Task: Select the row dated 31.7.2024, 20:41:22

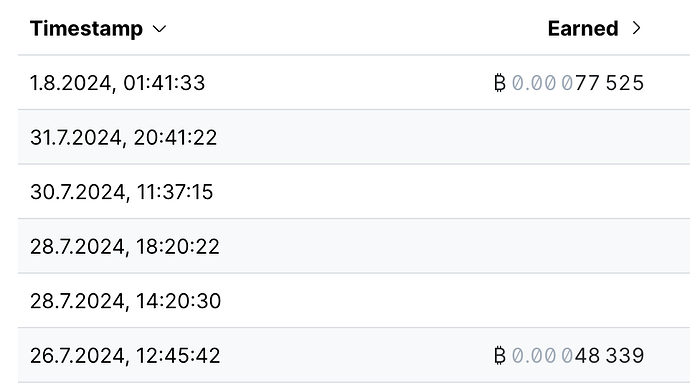Action: (x=354, y=137)
